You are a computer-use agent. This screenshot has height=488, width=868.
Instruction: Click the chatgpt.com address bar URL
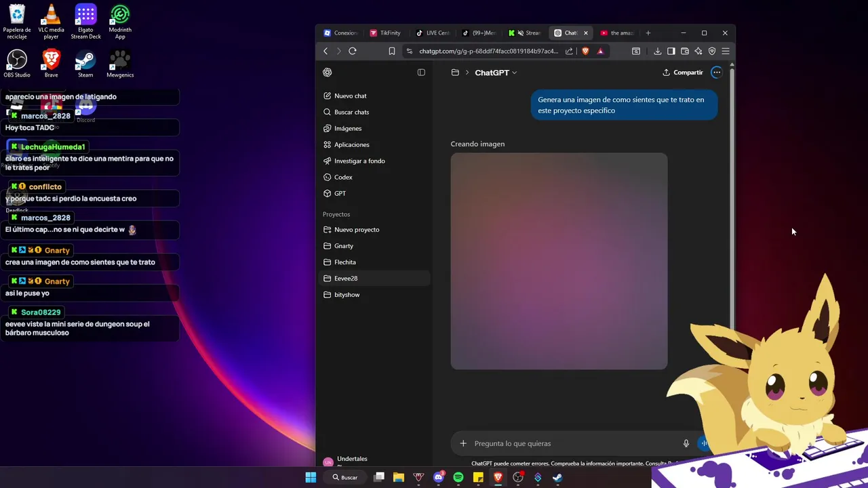[488, 51]
